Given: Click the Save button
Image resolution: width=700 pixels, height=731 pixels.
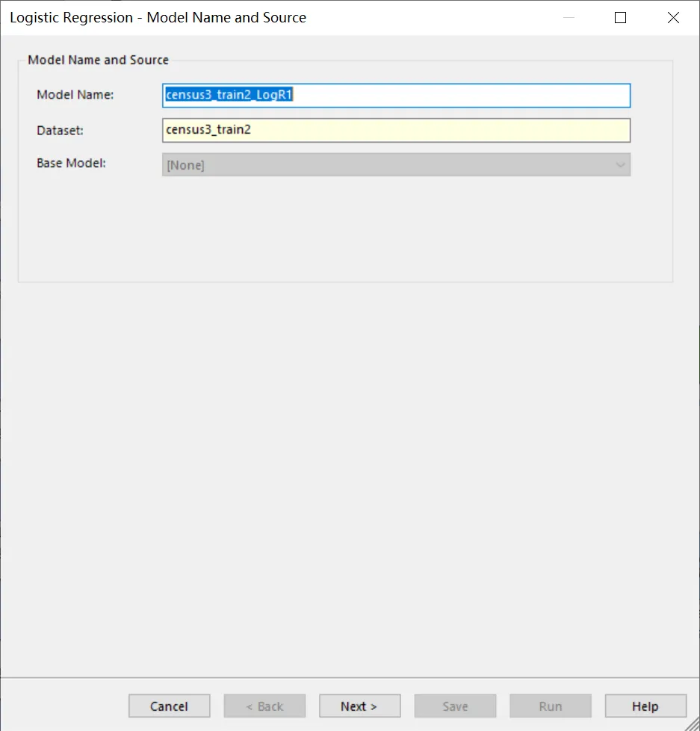Looking at the screenshot, I should click(455, 706).
